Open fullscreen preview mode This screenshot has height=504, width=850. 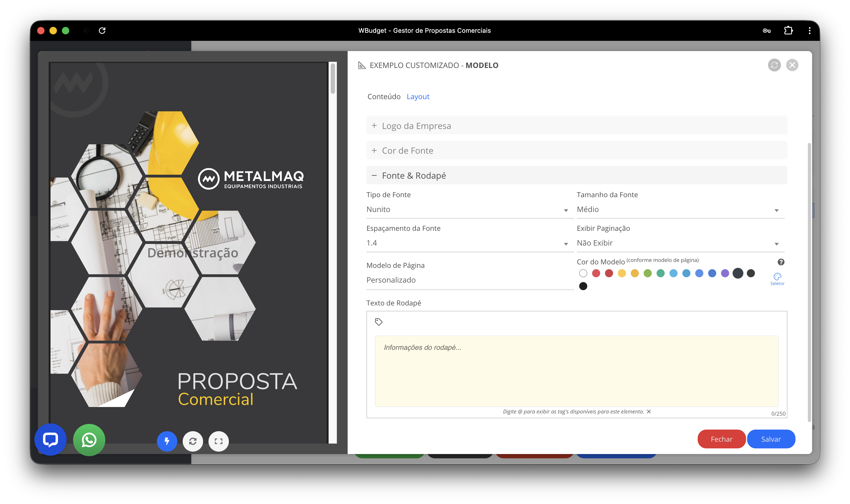pos(218,441)
